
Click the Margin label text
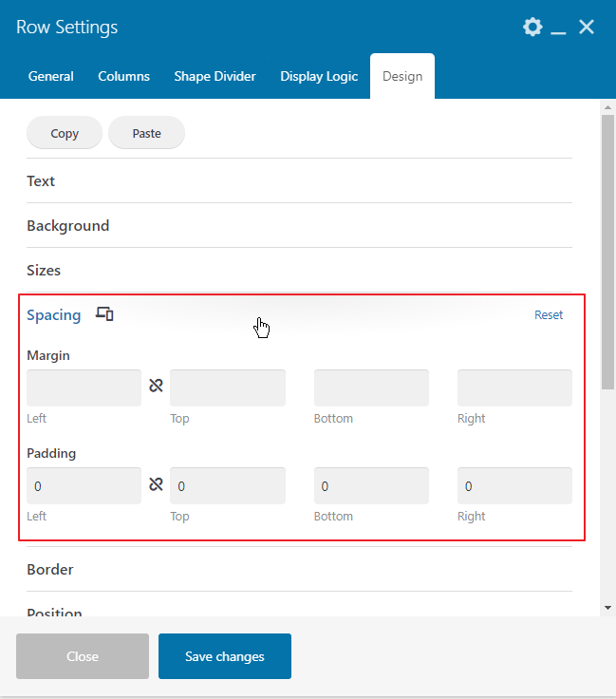point(48,355)
